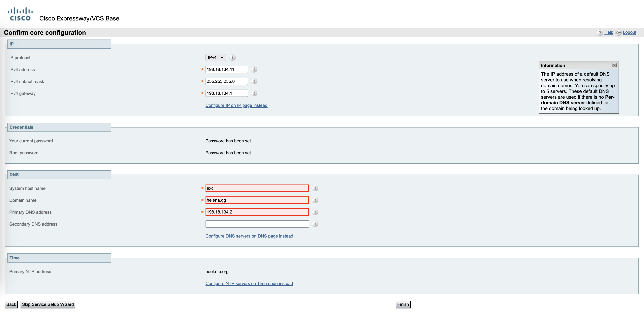Click info icon beside IPv4 gateway field
Viewport: 644px width, 313px height.
(254, 93)
